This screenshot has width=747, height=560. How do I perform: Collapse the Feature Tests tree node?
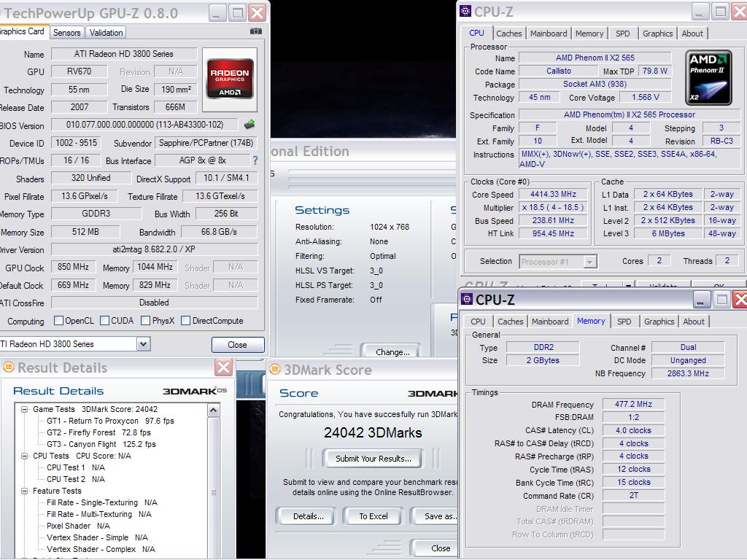(24, 491)
